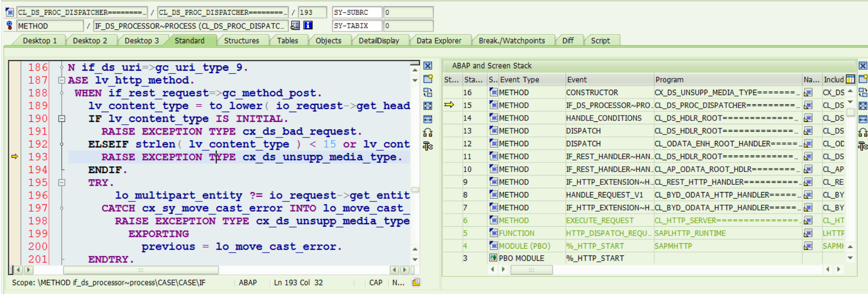The height and width of the screenshot is (294, 868).
Task: Open the Diff tab
Action: coord(568,40)
